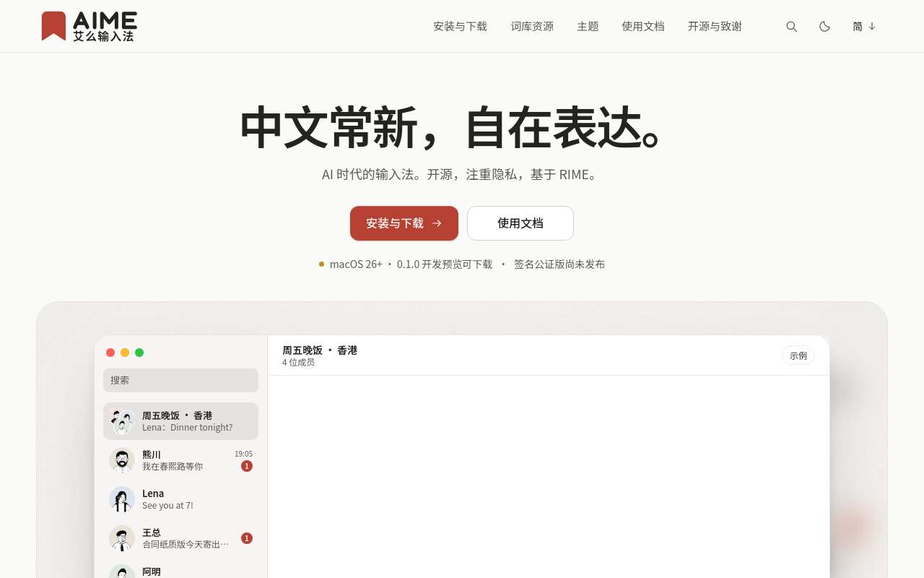The image size is (924, 578).
Task: Click the unread badge on 王总
Action: point(247,538)
